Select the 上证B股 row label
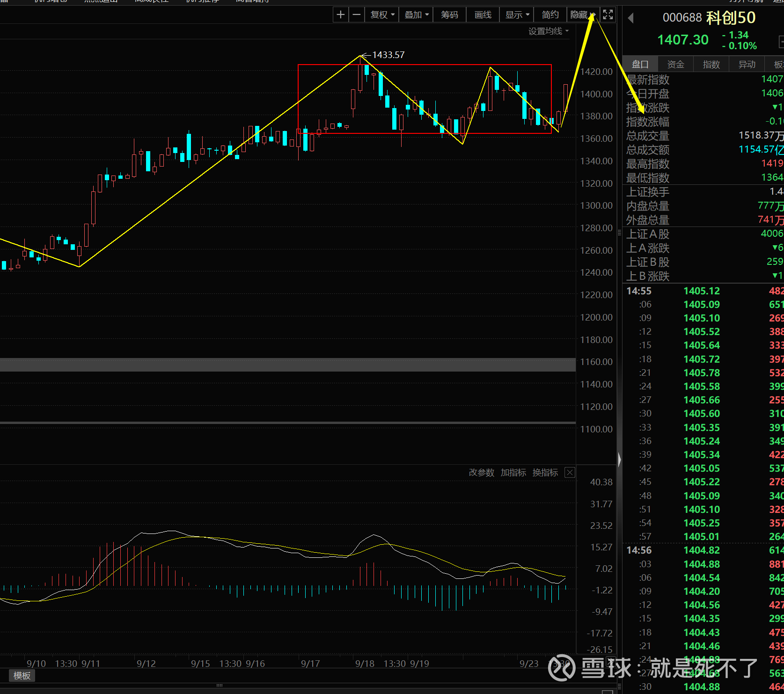Screen dimensions: 784x694 pyautogui.click(x=648, y=263)
